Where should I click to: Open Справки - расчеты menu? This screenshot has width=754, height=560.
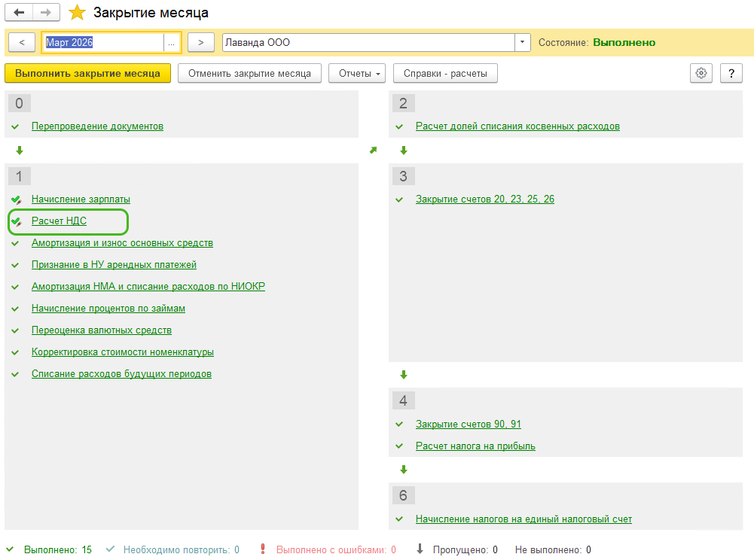click(445, 73)
